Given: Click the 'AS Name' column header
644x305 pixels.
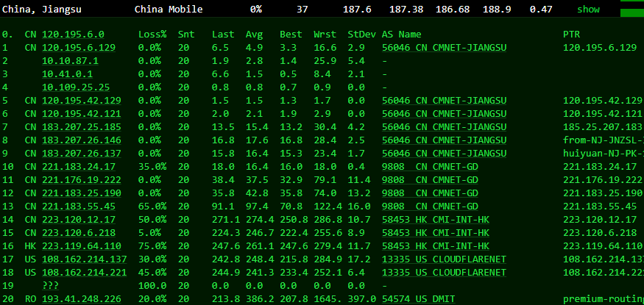Looking at the screenshot, I should 401,35.
